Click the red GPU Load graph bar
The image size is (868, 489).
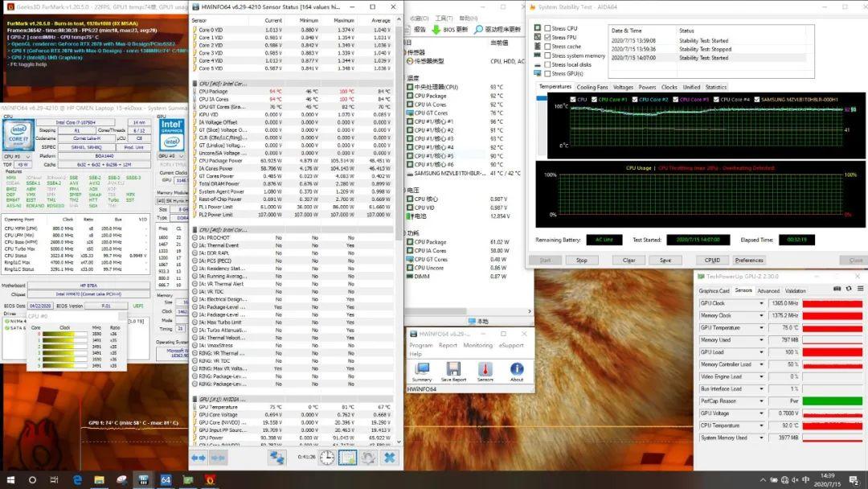click(x=831, y=352)
